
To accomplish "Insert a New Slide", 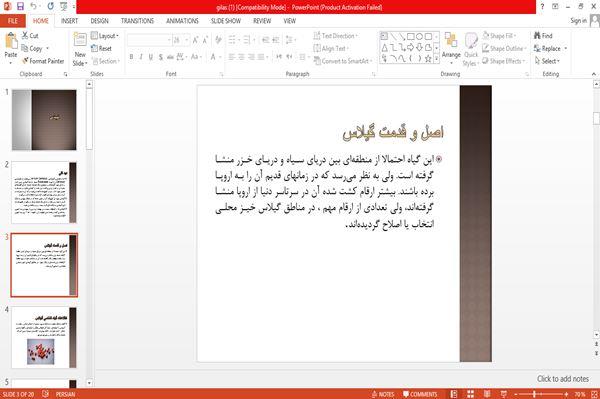I will (x=80, y=49).
